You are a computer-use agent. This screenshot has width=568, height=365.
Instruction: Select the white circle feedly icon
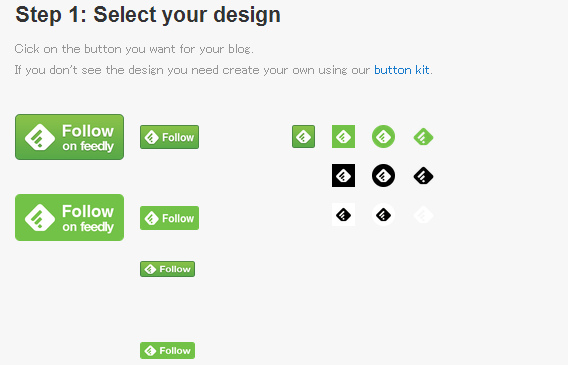pos(383,215)
